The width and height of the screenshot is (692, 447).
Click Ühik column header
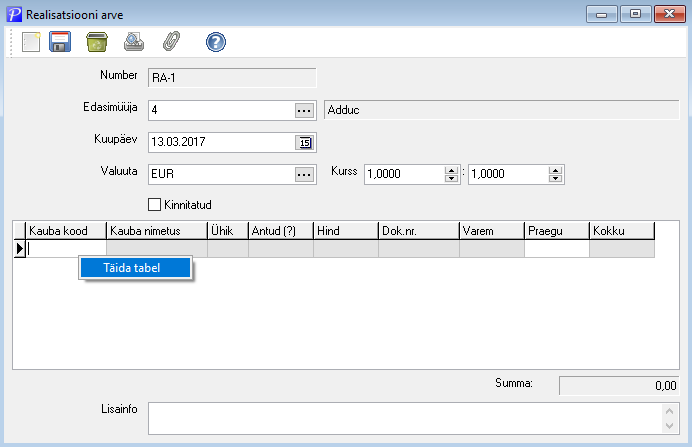pos(228,231)
